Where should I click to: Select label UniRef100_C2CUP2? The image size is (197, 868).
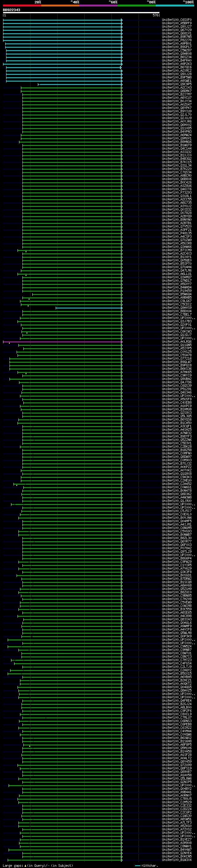(177, 812)
